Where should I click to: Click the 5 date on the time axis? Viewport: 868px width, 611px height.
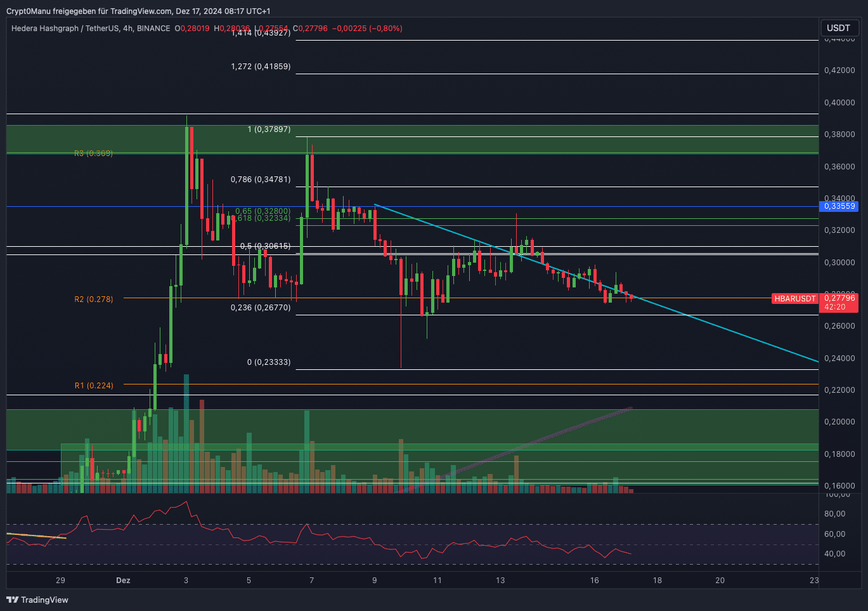[249, 580]
